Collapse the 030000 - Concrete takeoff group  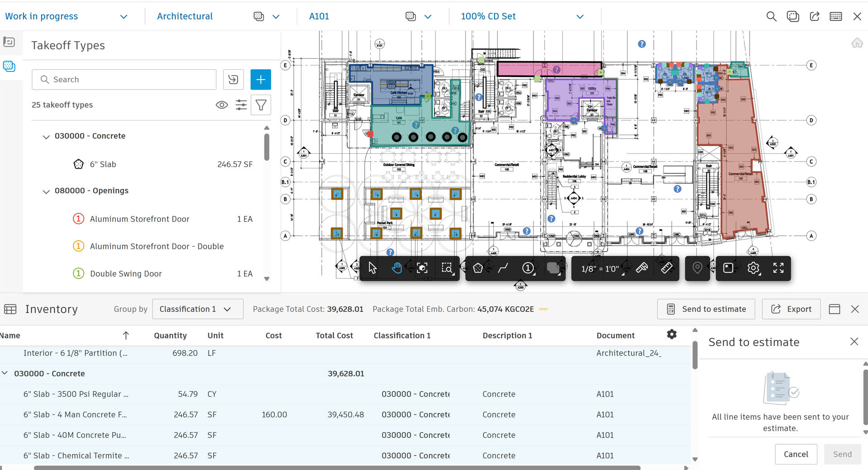pos(46,137)
